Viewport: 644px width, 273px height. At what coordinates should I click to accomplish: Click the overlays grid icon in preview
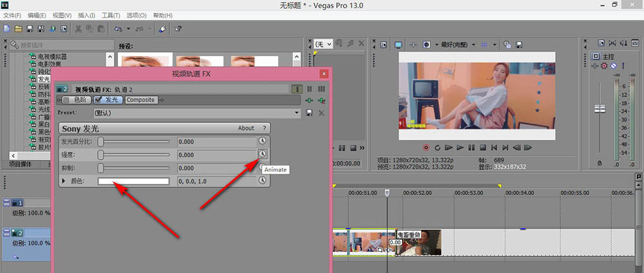point(484,44)
